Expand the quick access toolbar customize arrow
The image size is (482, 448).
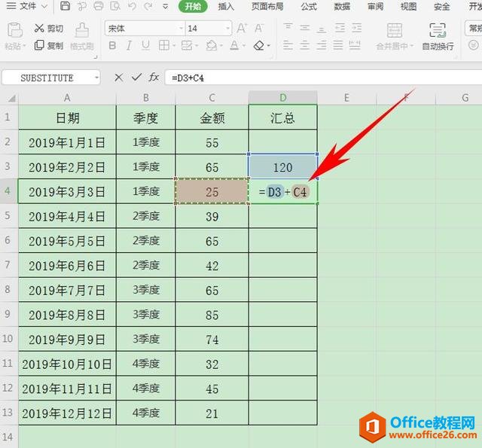point(166,7)
